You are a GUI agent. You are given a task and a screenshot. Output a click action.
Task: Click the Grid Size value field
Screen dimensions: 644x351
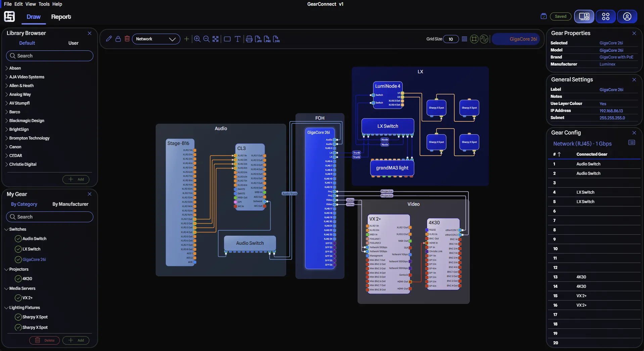click(451, 39)
